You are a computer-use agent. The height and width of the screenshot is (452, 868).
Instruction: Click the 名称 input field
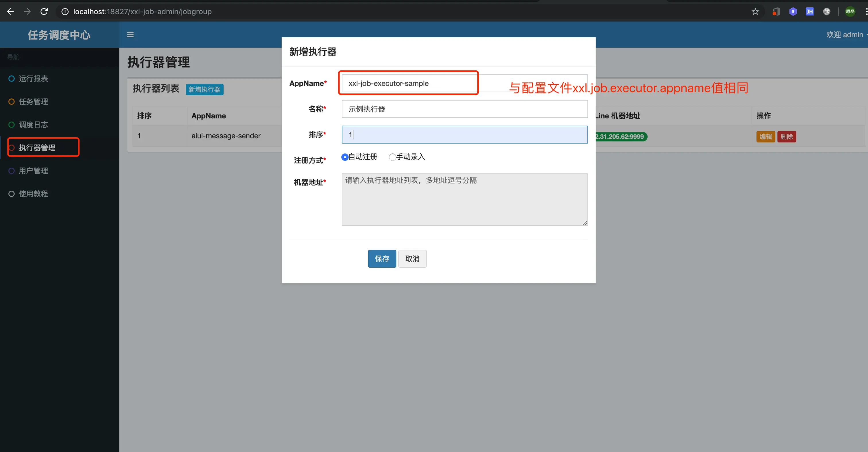point(464,109)
